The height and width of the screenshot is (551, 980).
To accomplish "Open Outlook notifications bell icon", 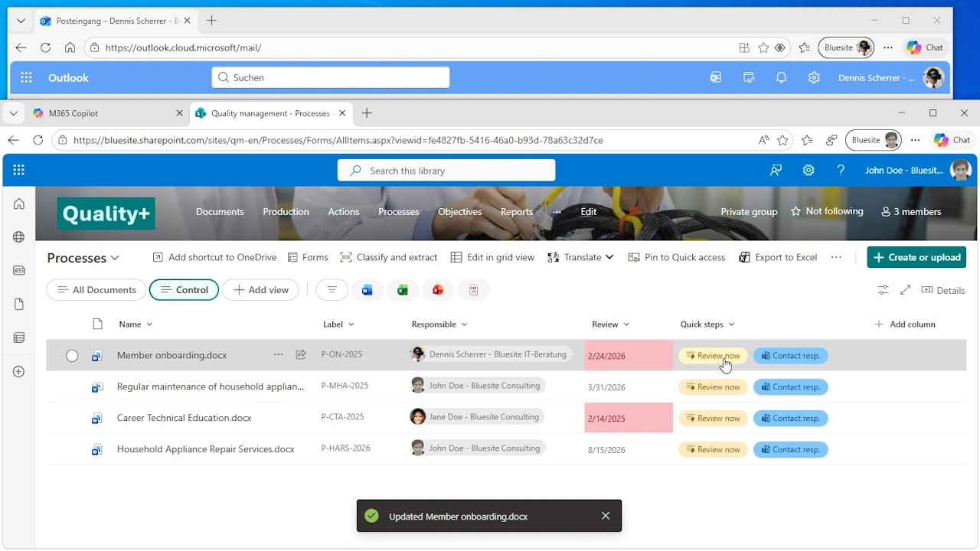I will coord(781,77).
